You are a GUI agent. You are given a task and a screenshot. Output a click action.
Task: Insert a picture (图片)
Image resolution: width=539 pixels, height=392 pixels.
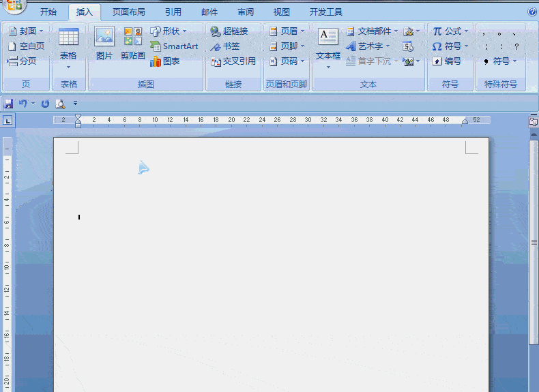[x=104, y=44]
